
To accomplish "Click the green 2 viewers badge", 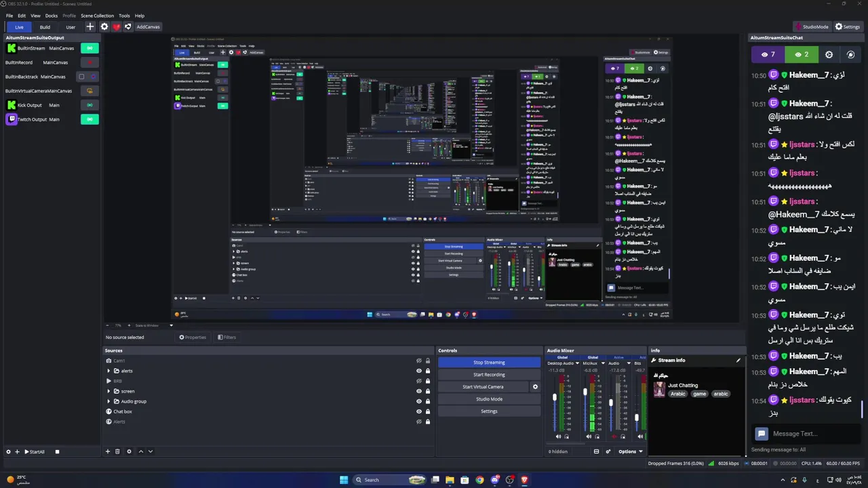I will pos(801,54).
